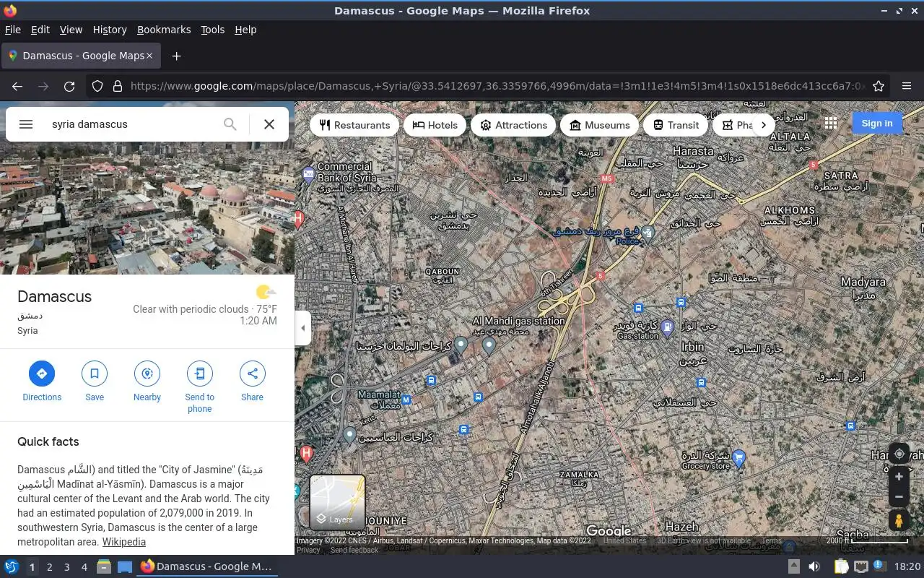Screen dimensions: 924x578
Task: Open the Google apps grid icon
Action: pos(831,124)
